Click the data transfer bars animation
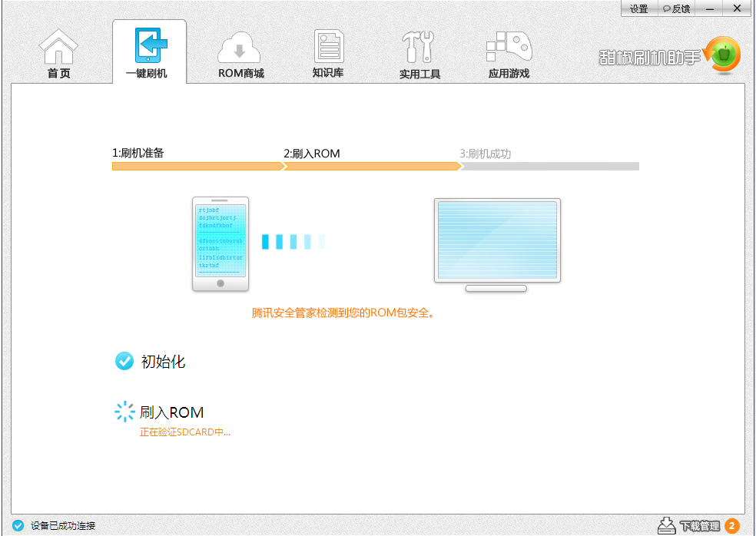Viewport: 756px width, 536px height. 293,241
